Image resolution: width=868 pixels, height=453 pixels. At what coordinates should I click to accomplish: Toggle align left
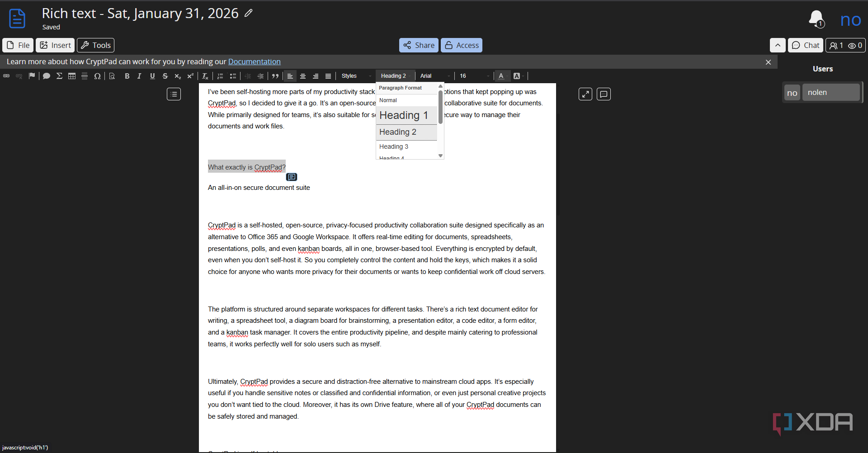pyautogui.click(x=290, y=76)
